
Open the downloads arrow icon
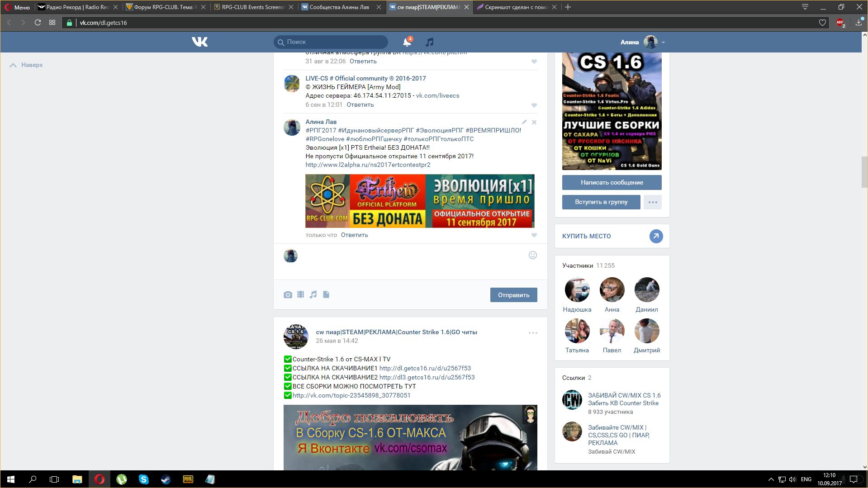tap(859, 22)
